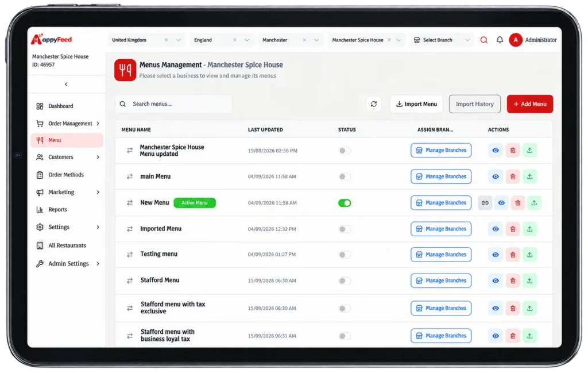Open Order Methods in the sidebar
Viewport: 588px width, 373px height.
coord(67,175)
